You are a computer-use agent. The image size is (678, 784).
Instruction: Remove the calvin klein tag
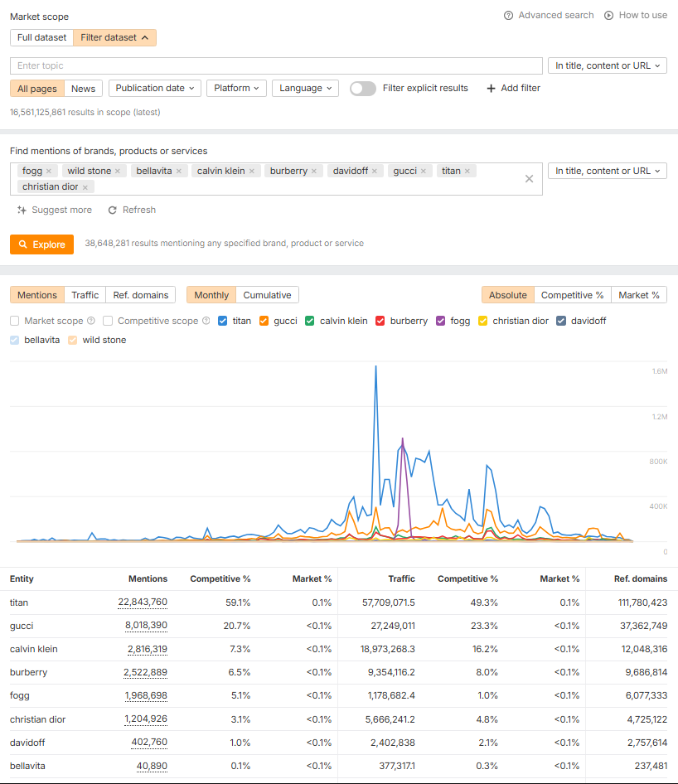tap(251, 171)
